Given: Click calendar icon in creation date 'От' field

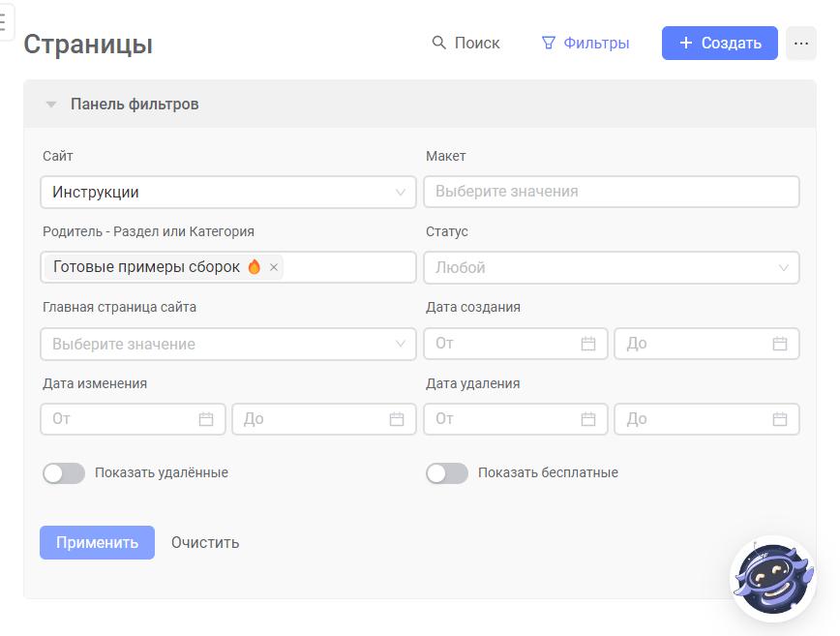Looking at the screenshot, I should (x=588, y=344).
